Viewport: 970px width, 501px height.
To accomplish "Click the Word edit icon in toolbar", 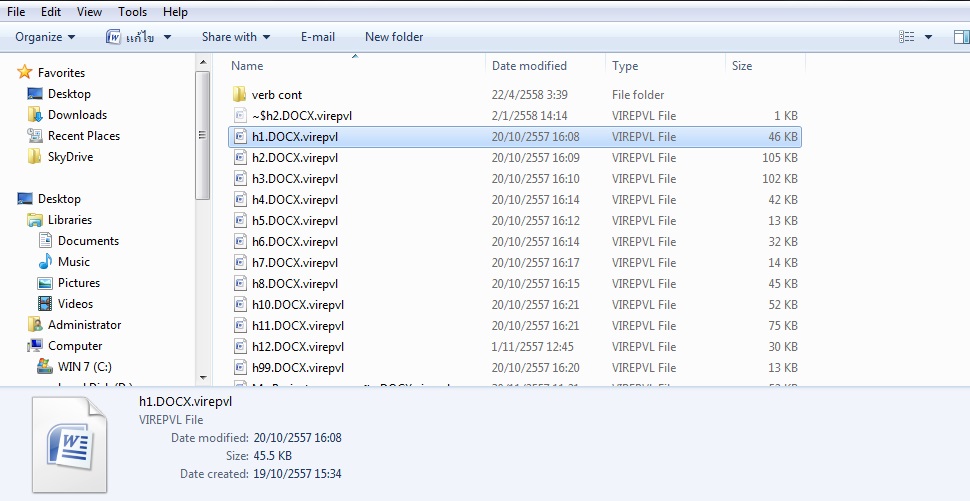I will [113, 37].
